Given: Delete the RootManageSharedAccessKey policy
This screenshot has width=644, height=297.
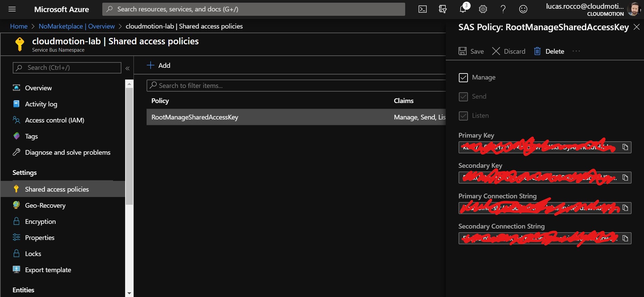Looking at the screenshot, I should (x=549, y=51).
